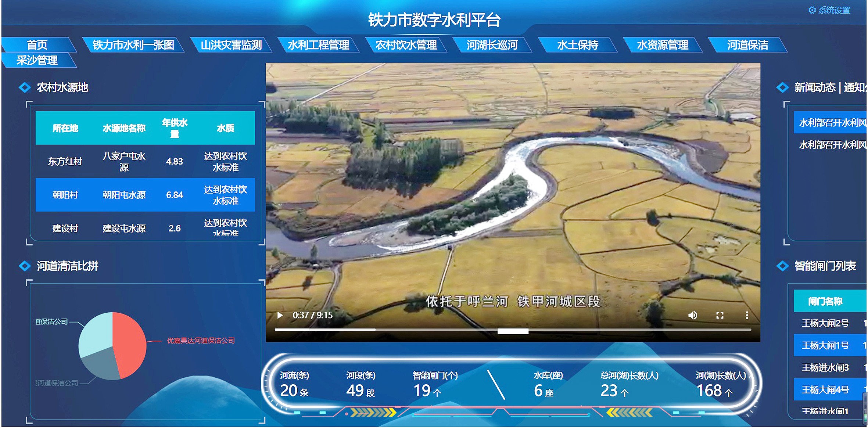868x428 pixels.
Task: Click 所在地 column header
Action: coord(65,128)
